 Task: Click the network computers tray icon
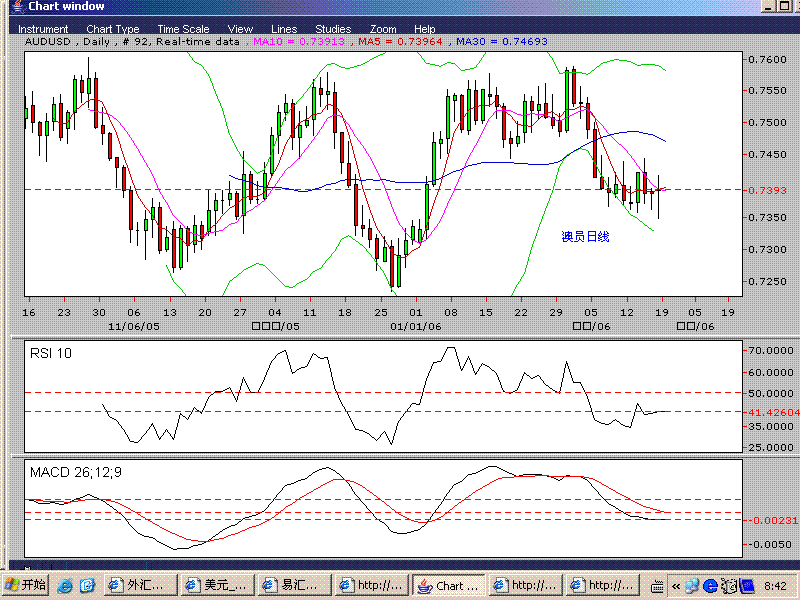coord(692,586)
